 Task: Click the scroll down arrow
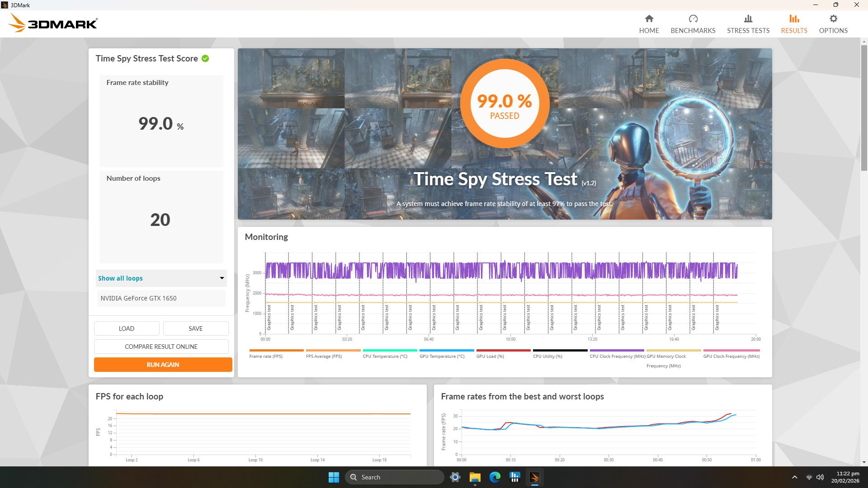[864, 462]
